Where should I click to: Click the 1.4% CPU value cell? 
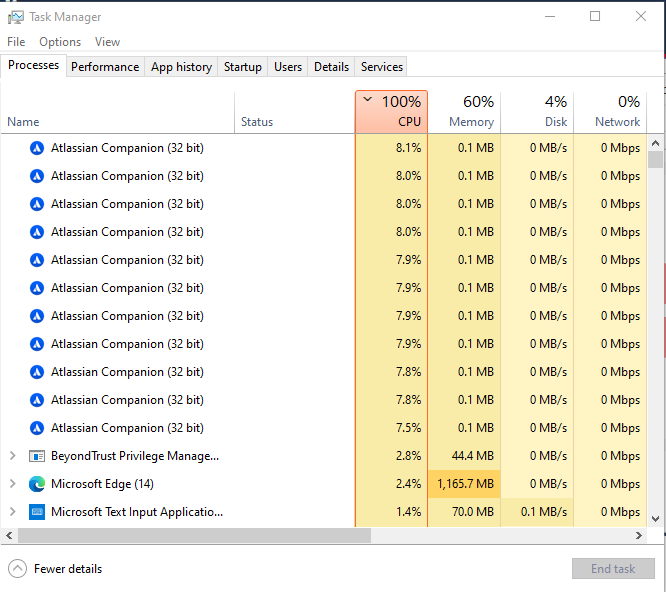pyautogui.click(x=391, y=512)
